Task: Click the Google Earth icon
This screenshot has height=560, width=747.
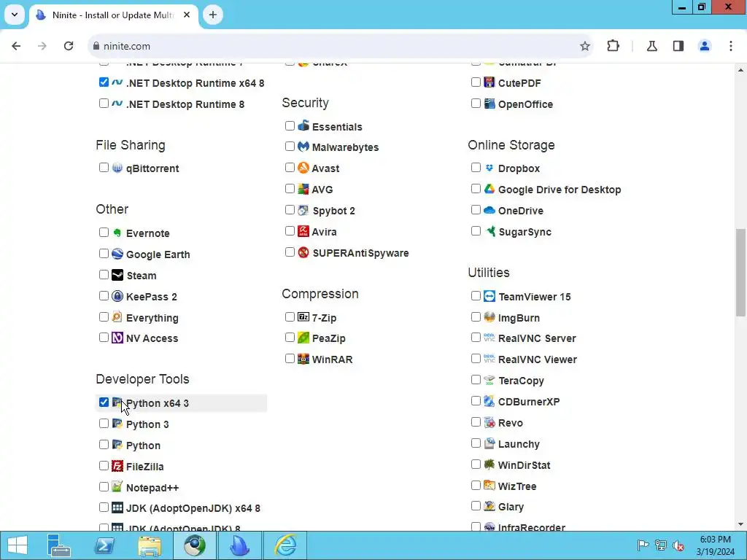Action: 117,254
